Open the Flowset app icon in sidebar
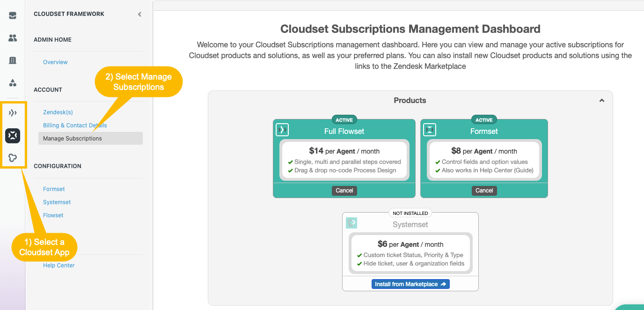The image size is (644, 310). (13, 113)
